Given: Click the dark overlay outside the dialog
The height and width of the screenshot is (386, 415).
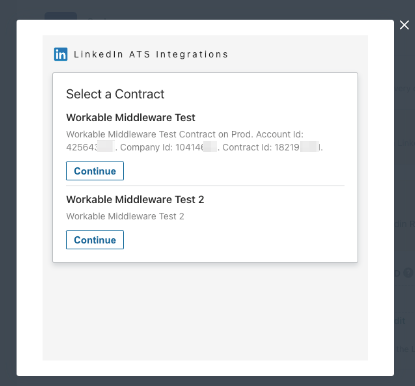Looking at the screenshot, I should 8,200.
